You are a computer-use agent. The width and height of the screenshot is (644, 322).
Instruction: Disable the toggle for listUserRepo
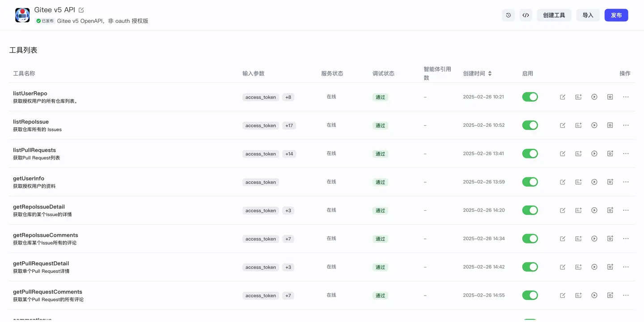tap(530, 96)
